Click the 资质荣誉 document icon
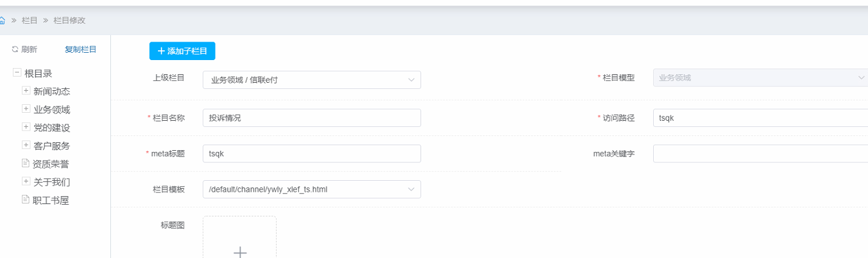Screen dimensions: 868x258 click(26, 163)
